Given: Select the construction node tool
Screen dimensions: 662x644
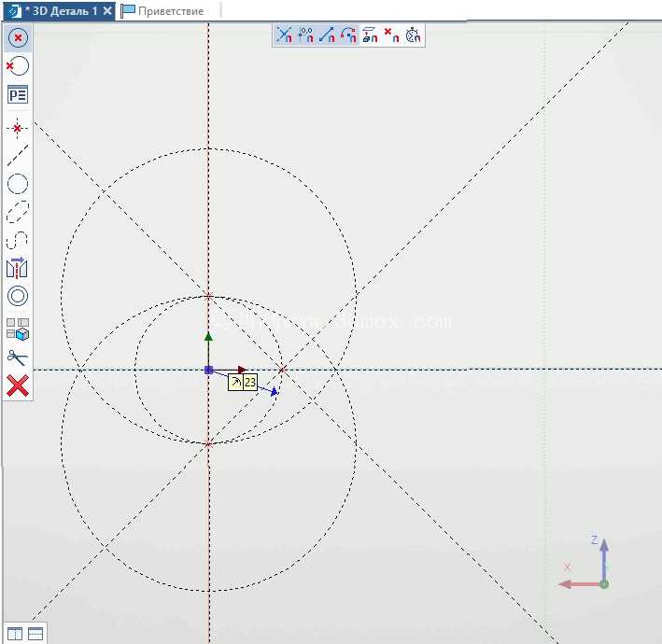Looking at the screenshot, I should coord(17,128).
